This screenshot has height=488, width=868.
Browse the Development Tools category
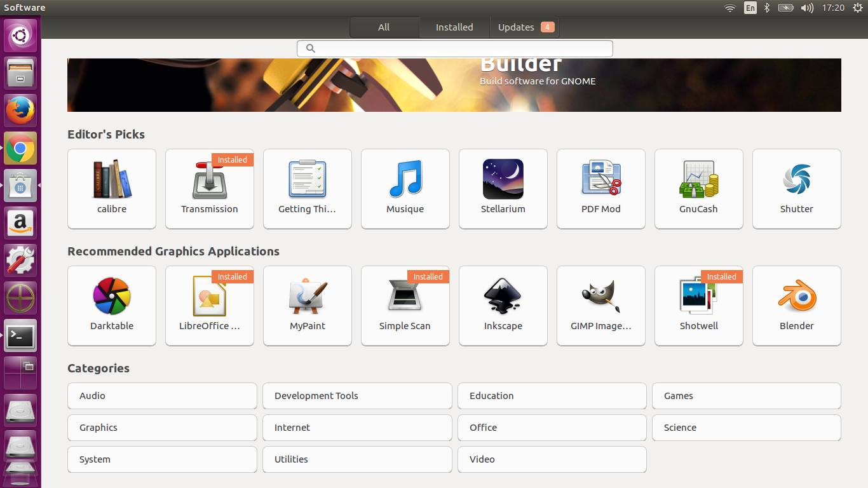pyautogui.click(x=357, y=396)
